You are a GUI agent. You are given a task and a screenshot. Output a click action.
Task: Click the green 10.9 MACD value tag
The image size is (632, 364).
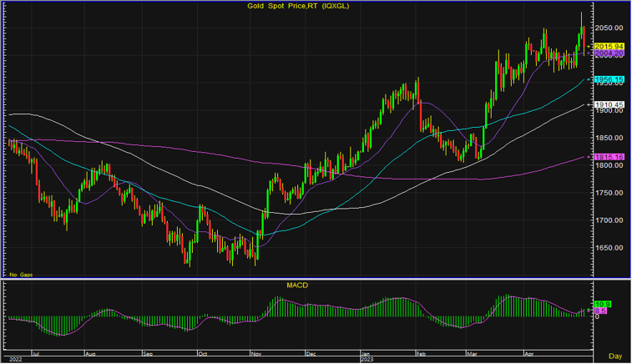601,305
